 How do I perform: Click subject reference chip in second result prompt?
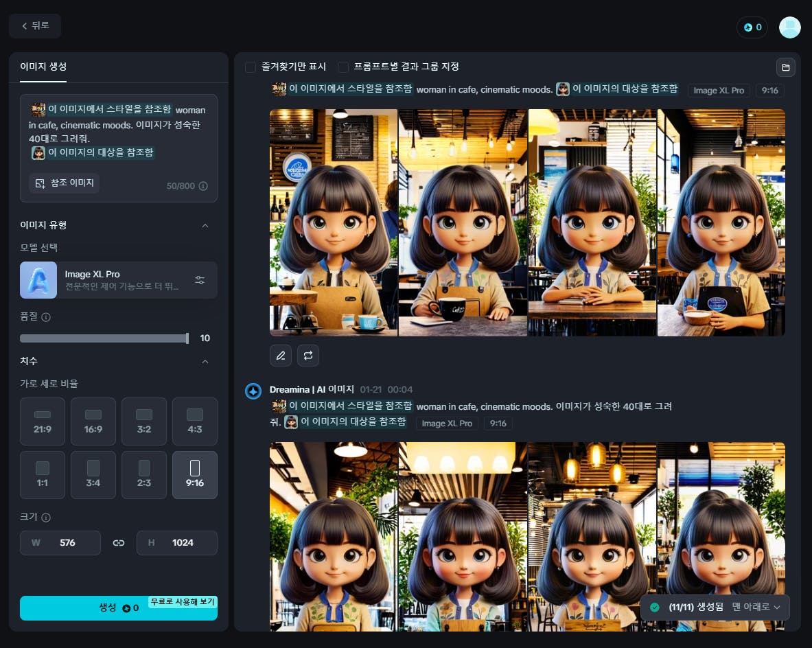[x=345, y=422]
